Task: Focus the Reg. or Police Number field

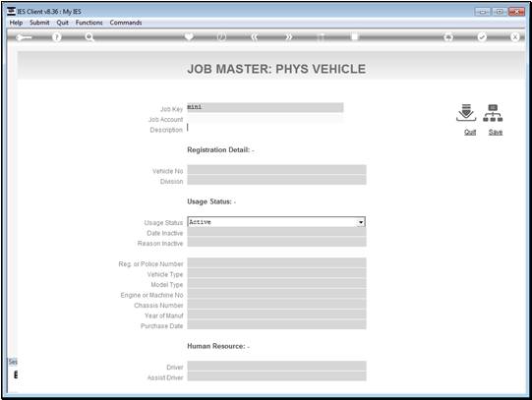Action: tap(276, 262)
